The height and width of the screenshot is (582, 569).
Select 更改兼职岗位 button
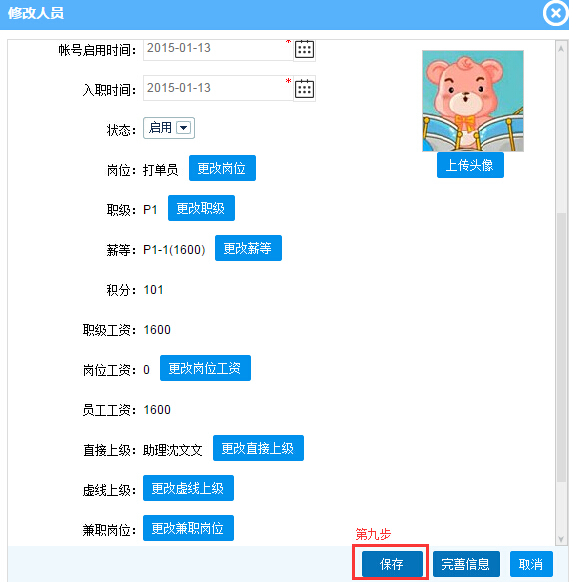(188, 528)
